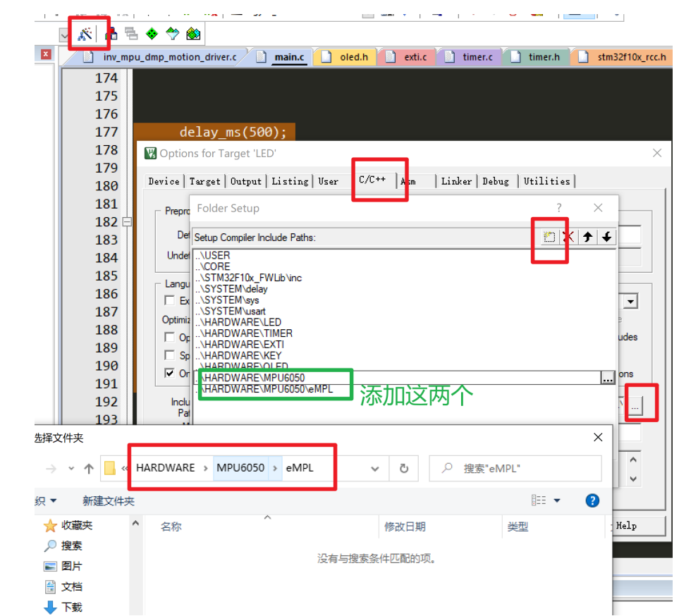Go up one folder level in file dialog

coord(89,469)
